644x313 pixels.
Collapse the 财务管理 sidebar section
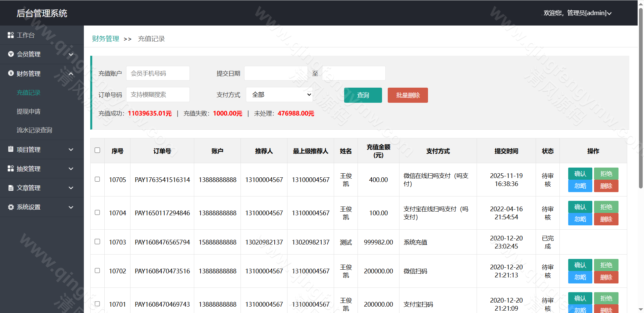[71, 74]
